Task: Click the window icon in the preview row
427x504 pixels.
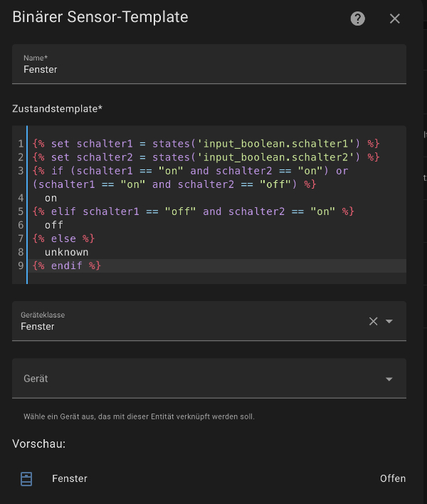Action: point(26,478)
